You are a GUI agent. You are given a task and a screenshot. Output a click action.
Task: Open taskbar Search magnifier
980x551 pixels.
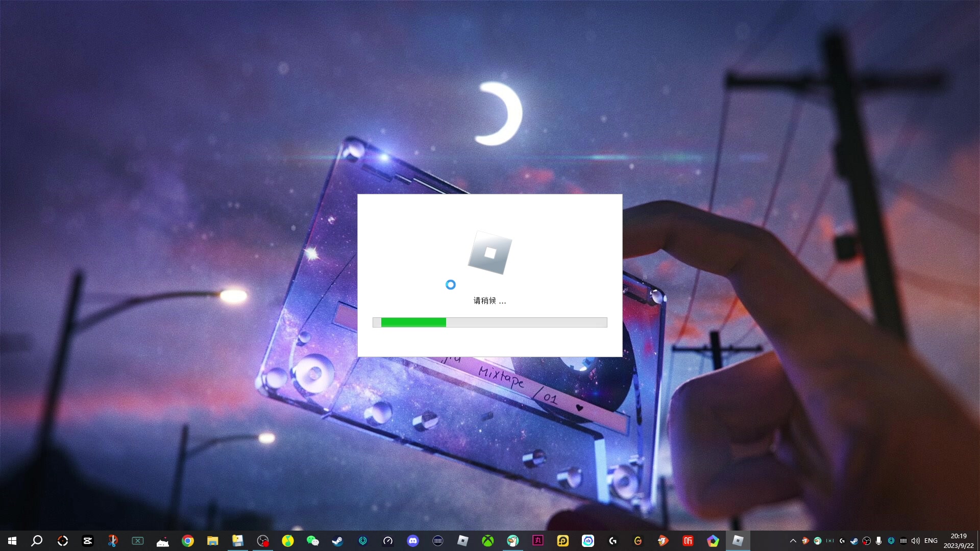(37, 541)
